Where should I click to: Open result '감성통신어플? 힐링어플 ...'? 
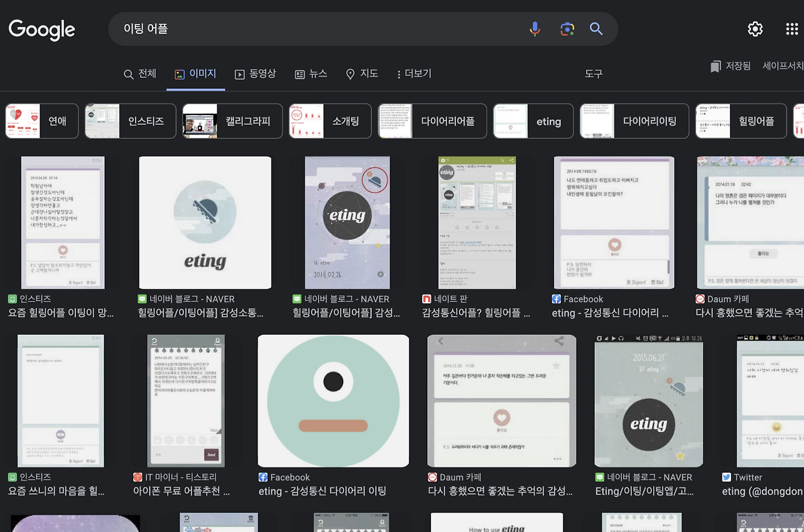click(477, 313)
